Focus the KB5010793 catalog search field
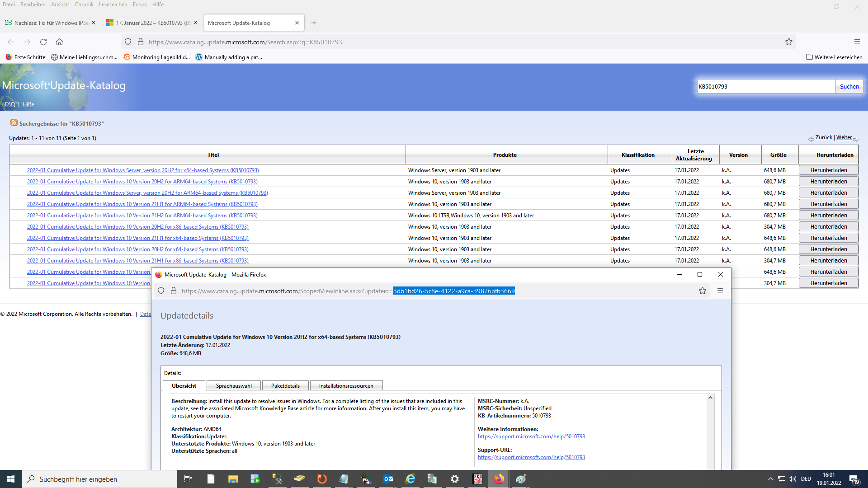 pos(766,86)
